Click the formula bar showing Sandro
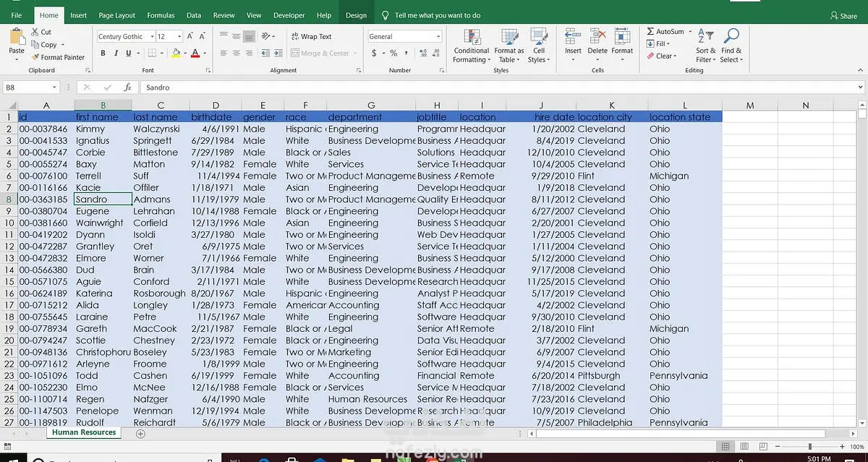 tap(499, 87)
